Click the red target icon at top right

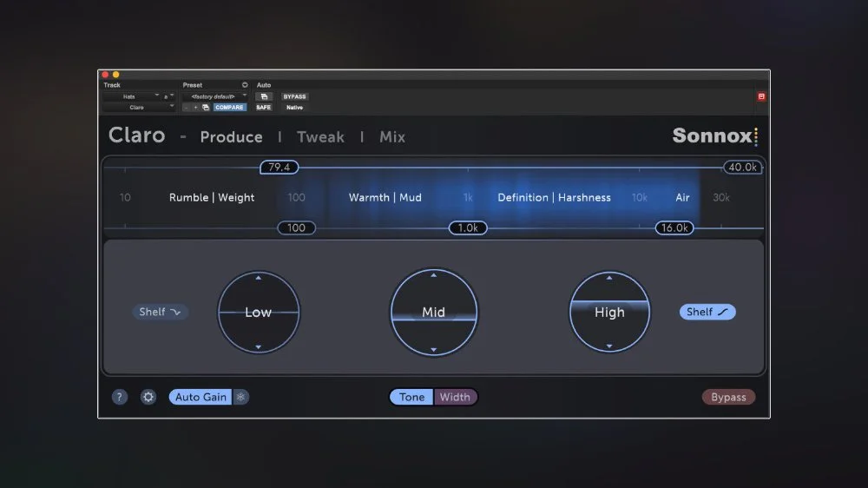pyautogui.click(x=761, y=96)
